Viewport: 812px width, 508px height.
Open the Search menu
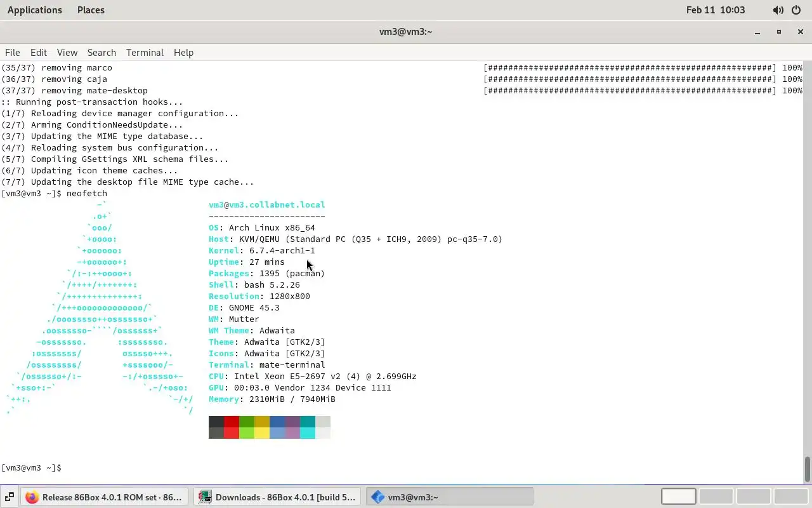pyautogui.click(x=101, y=53)
